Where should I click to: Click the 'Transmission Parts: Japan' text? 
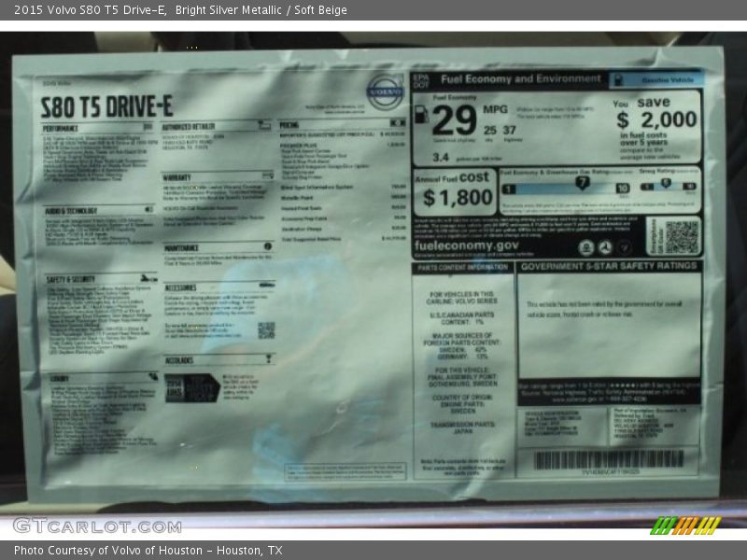click(462, 427)
